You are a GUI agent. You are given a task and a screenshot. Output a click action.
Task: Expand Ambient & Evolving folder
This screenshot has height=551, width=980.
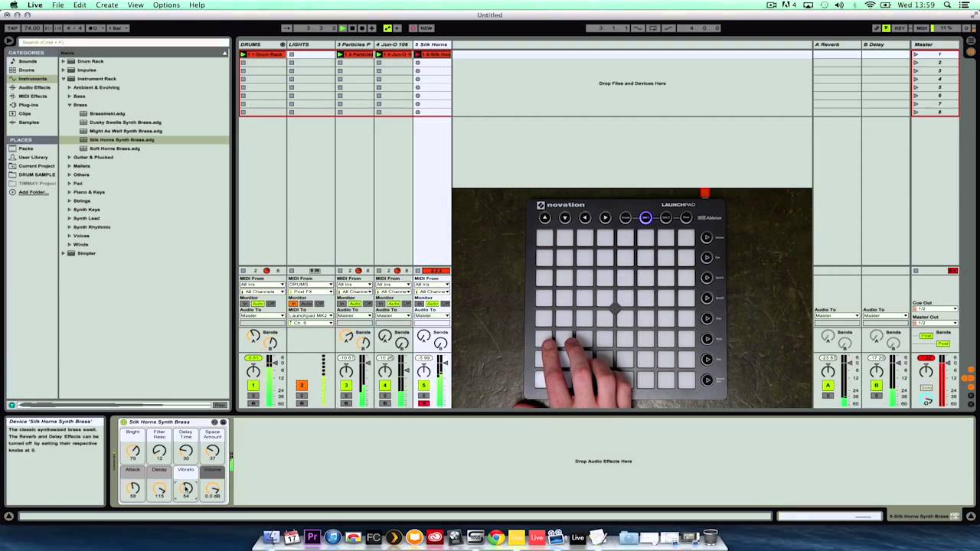click(x=70, y=87)
